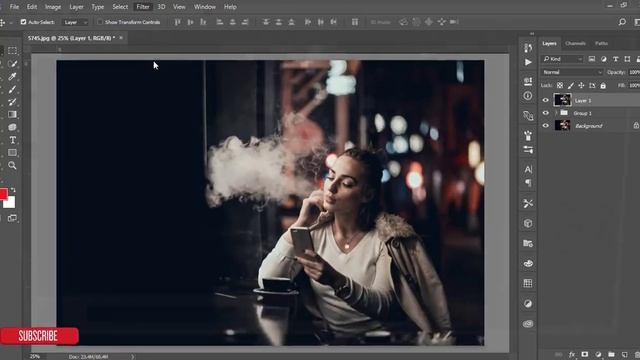Toggle prevent artboard auto-nesting lock
Screen dimensions: 640x360
coord(592,85)
